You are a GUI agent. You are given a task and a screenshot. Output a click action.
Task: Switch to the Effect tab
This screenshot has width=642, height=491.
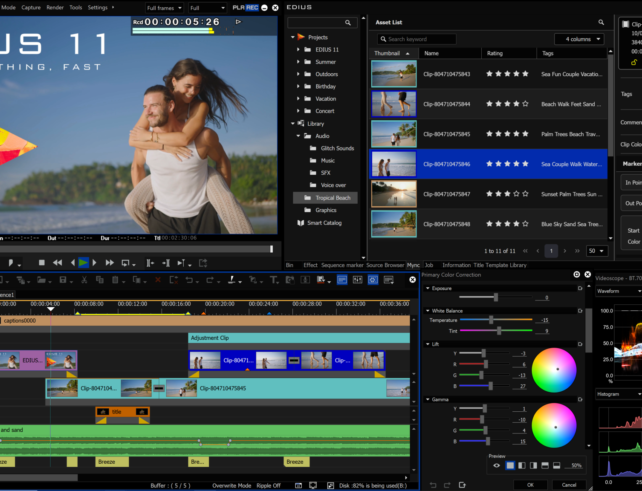pos(310,265)
